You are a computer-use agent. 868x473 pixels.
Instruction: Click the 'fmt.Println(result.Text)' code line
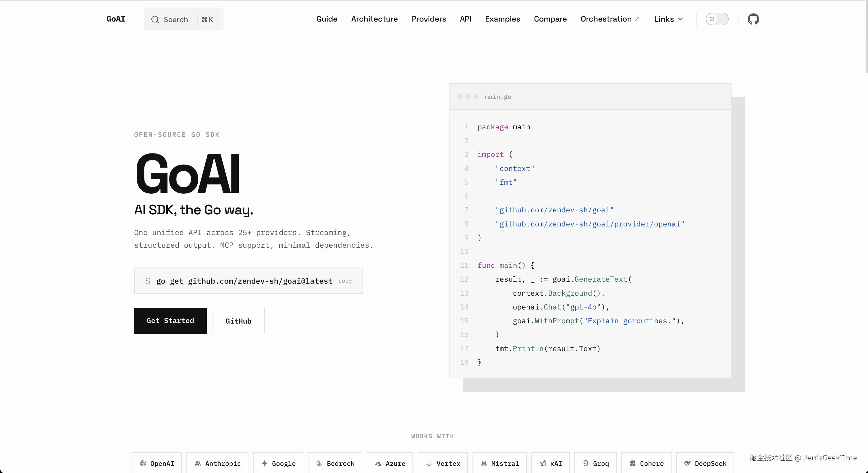547,349
